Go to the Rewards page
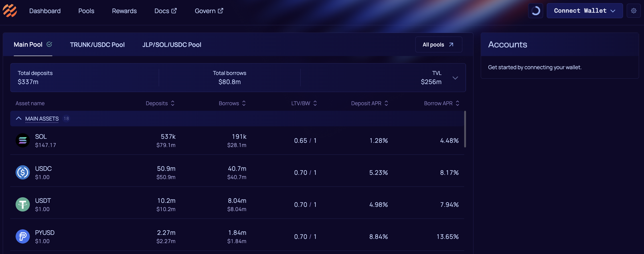 point(124,11)
